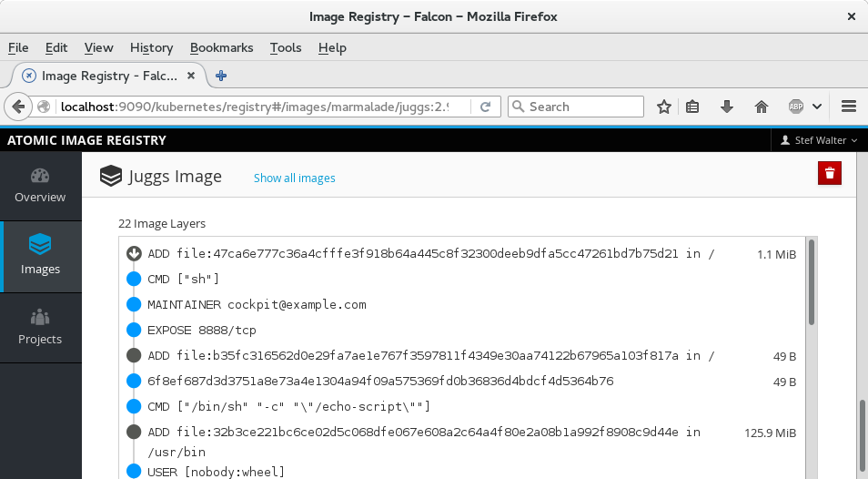868x479 pixels.
Task: Reload the current page
Action: (x=486, y=107)
